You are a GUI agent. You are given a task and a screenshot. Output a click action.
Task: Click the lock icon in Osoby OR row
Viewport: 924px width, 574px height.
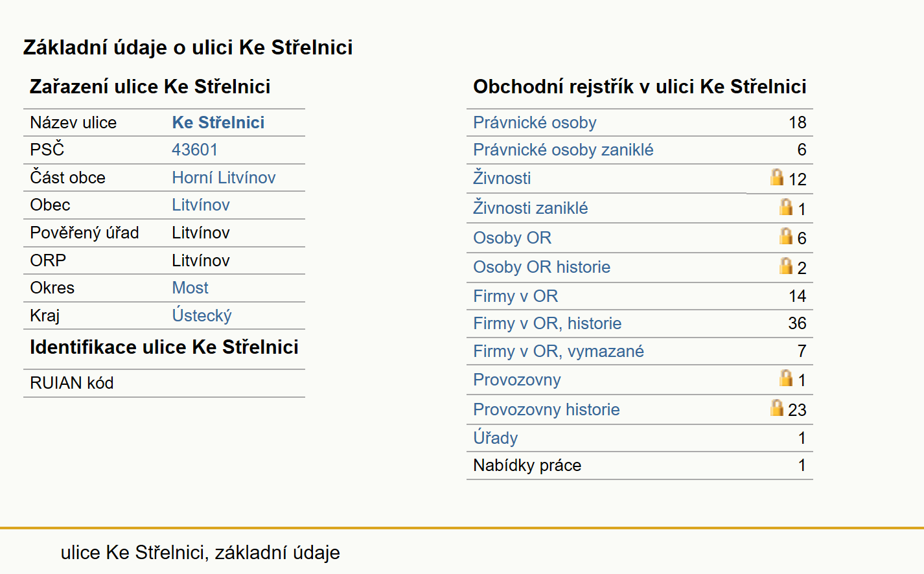pos(785,236)
